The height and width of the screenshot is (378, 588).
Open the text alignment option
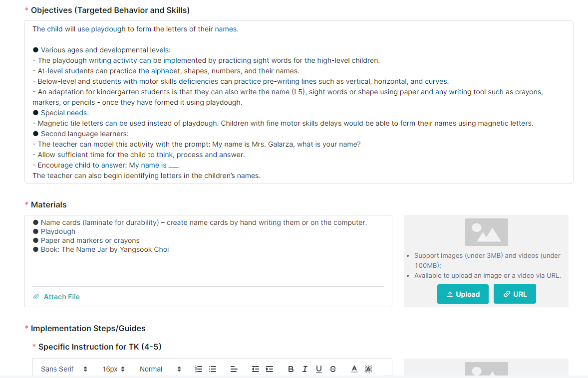tap(234, 369)
